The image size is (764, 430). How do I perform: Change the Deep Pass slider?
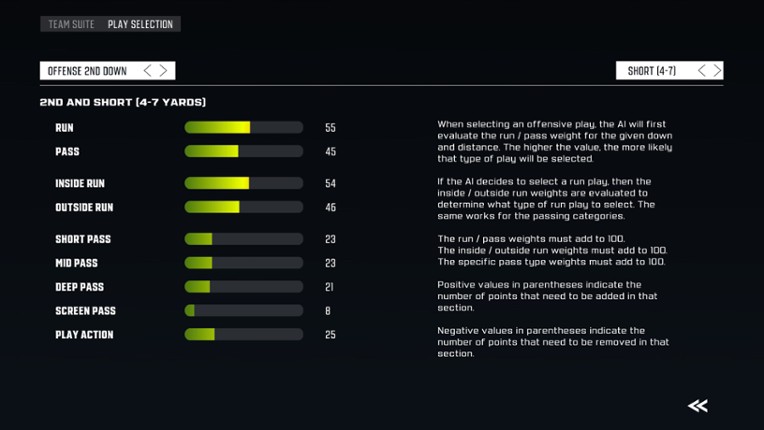(x=244, y=288)
